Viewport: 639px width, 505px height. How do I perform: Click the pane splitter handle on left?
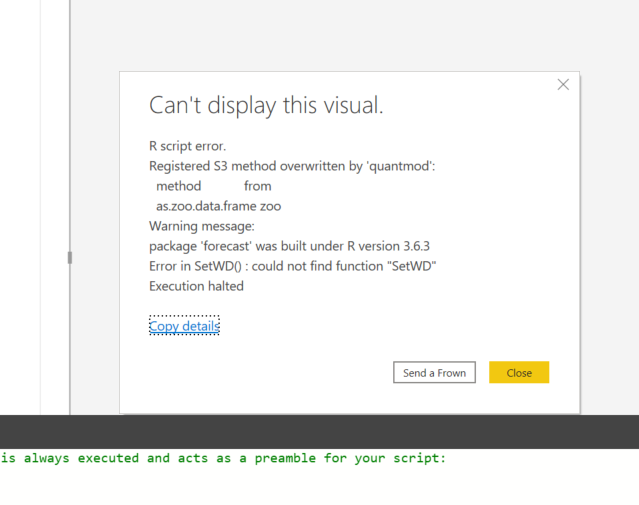[x=70, y=258]
